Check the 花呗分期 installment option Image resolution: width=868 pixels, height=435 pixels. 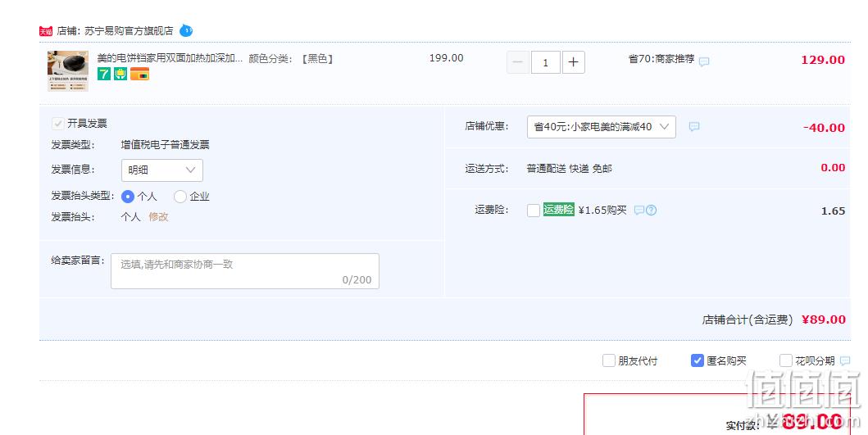click(785, 360)
